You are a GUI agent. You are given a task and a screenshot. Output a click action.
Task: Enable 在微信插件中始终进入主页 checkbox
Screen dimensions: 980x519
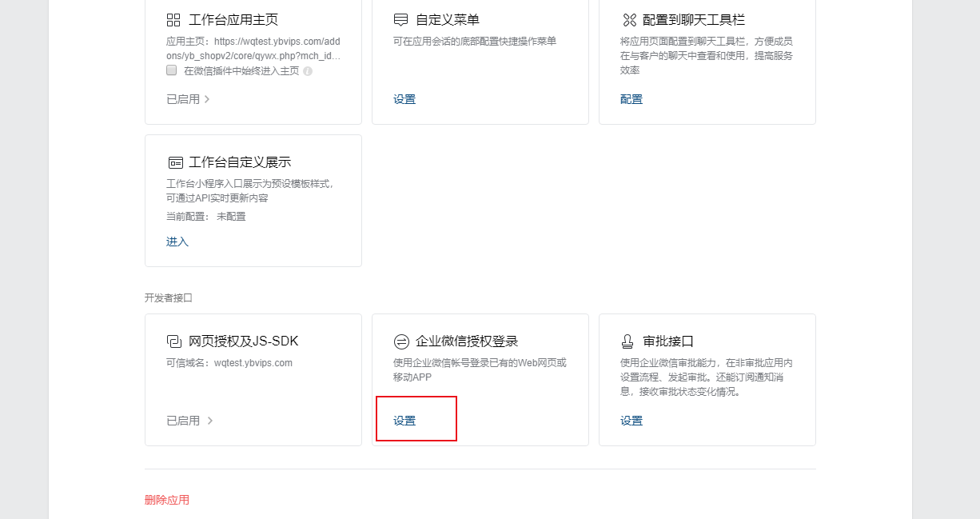pyautogui.click(x=171, y=70)
